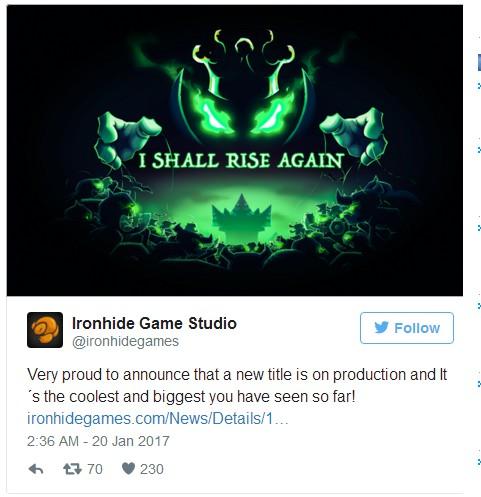
Task: View the 70 retweets count
Action: pyautogui.click(x=95, y=469)
